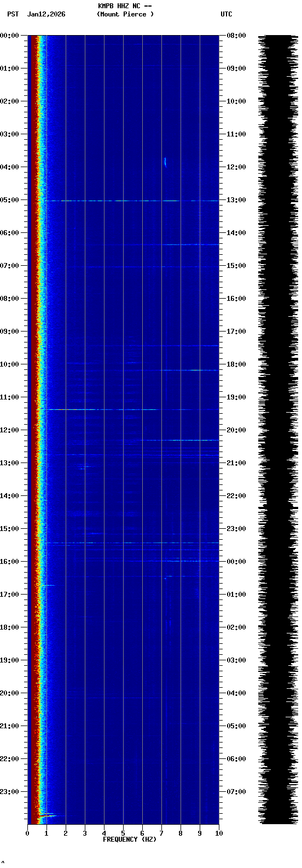
Task: Select the 04:00 PST time label
Action: tap(9, 167)
